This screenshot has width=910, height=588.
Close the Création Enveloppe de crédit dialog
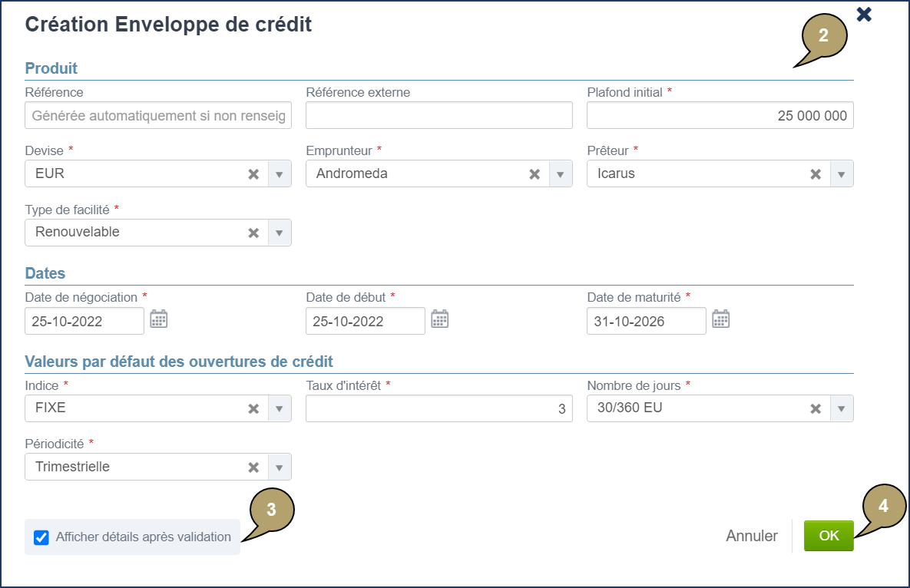click(864, 14)
